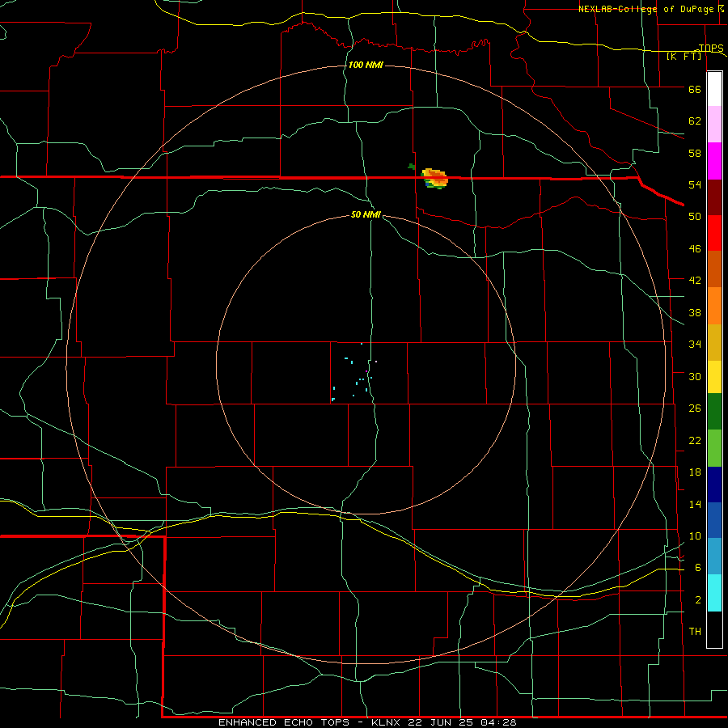Click the '[K FT]' units label
The height and width of the screenshot is (728, 728).
tap(684, 56)
